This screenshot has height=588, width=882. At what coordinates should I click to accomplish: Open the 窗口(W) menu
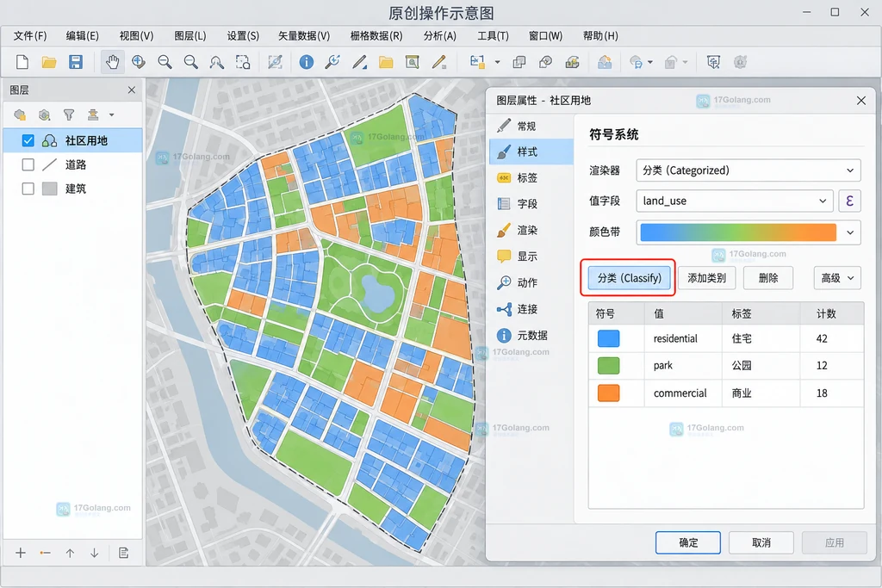pyautogui.click(x=545, y=36)
